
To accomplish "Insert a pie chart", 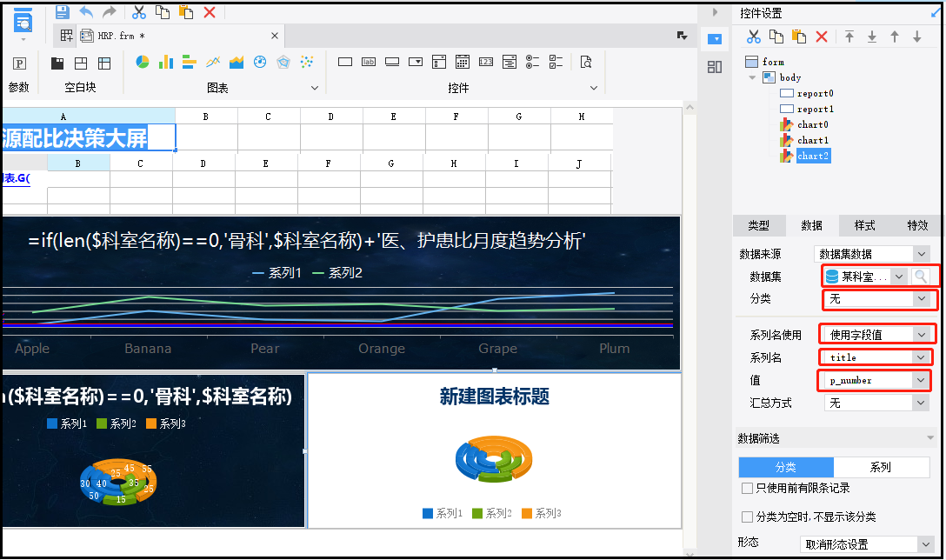I will click(x=143, y=62).
